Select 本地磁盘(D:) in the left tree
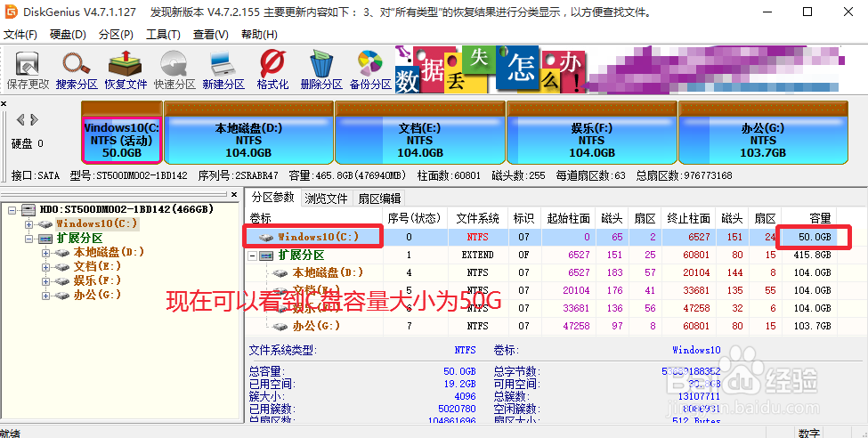This screenshot has height=438, width=868. (109, 253)
